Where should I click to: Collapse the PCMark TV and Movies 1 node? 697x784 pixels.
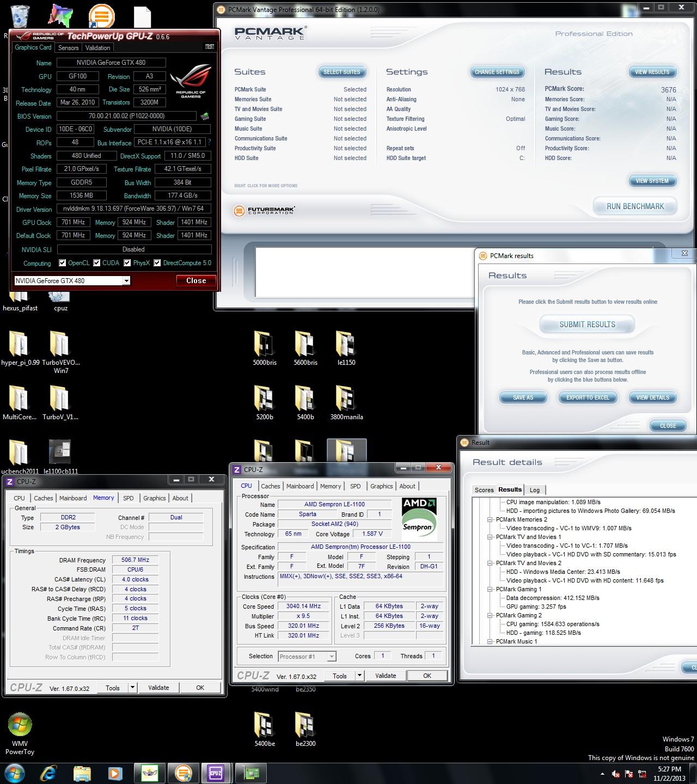[490, 537]
